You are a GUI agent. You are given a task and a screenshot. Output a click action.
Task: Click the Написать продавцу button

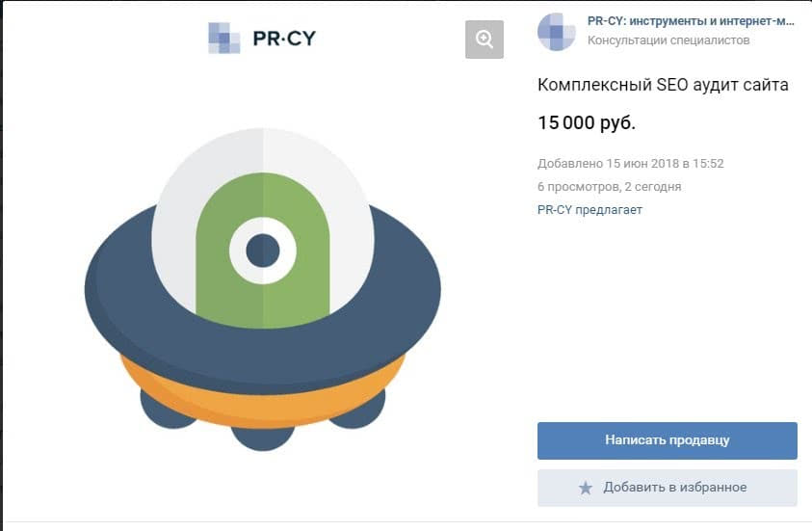pos(667,440)
